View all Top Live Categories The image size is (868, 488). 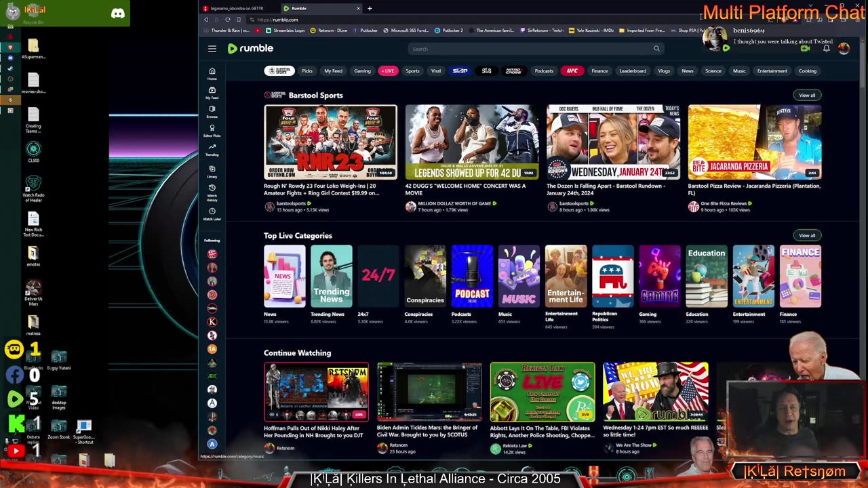click(807, 235)
